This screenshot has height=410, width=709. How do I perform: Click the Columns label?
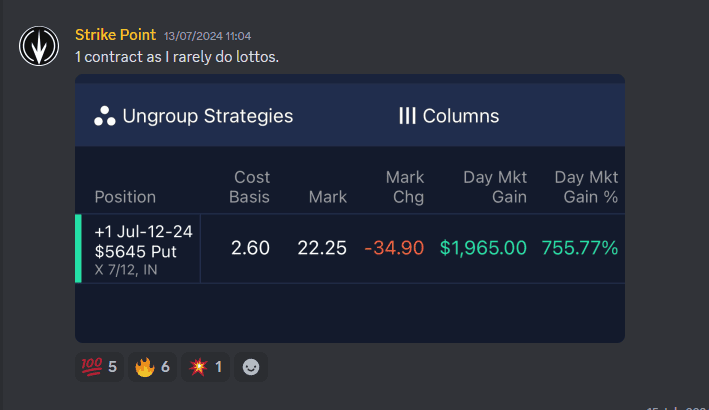click(461, 116)
